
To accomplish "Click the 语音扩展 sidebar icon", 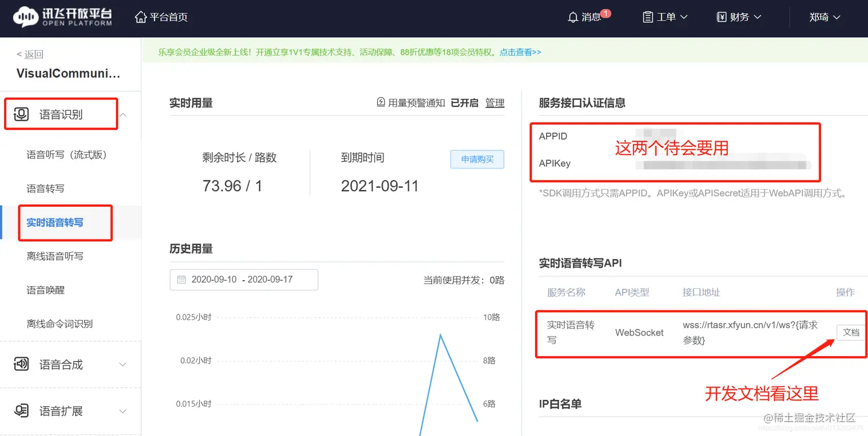I will tap(21, 411).
